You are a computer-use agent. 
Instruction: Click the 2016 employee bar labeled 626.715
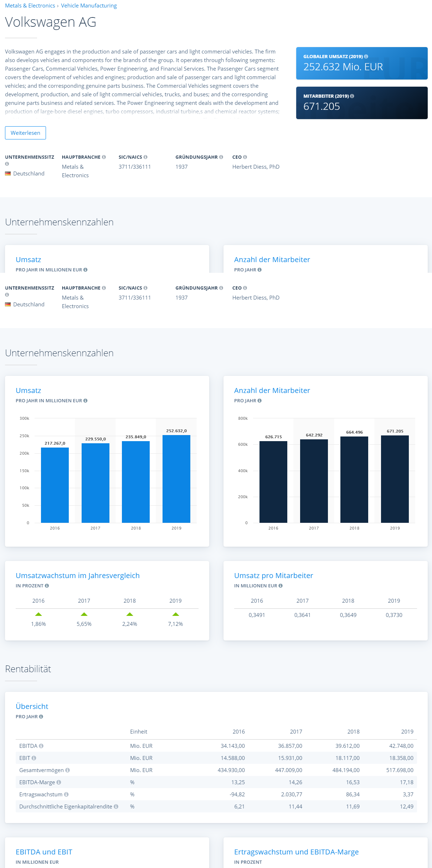click(273, 482)
